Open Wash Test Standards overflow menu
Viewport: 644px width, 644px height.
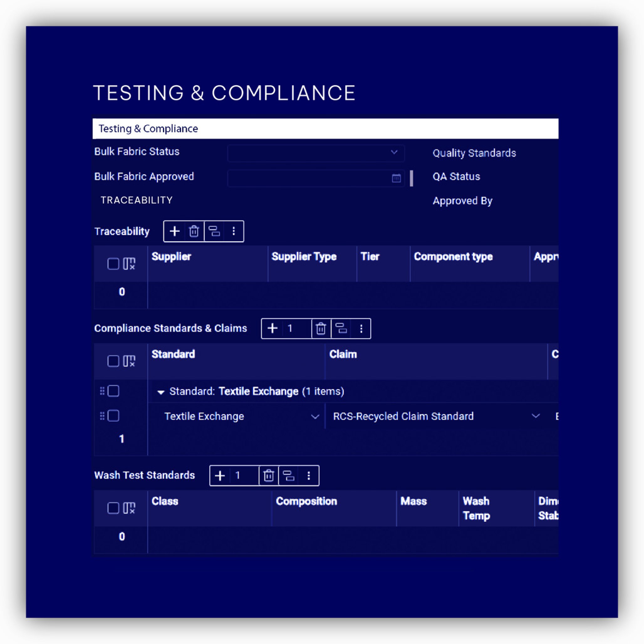309,476
